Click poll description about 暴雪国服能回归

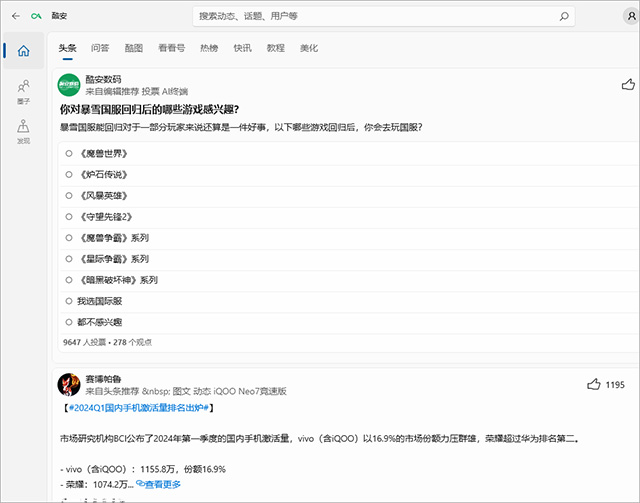click(x=241, y=127)
